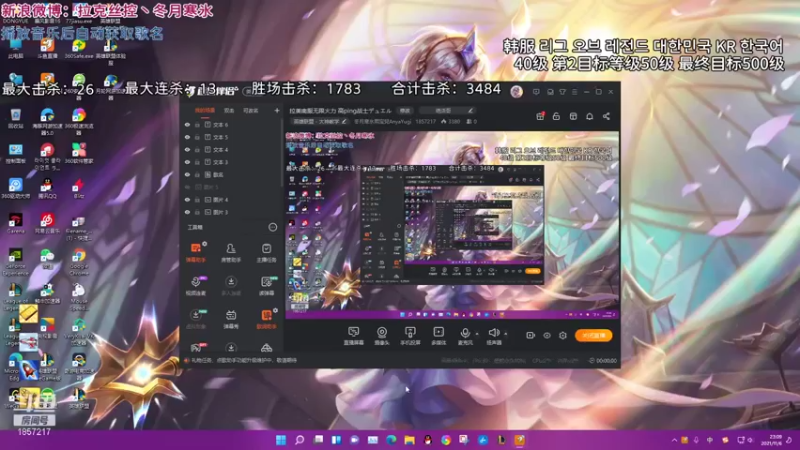The height and width of the screenshot is (450, 800).
Task: Expand the microphone options arrow
Action: (x=477, y=334)
